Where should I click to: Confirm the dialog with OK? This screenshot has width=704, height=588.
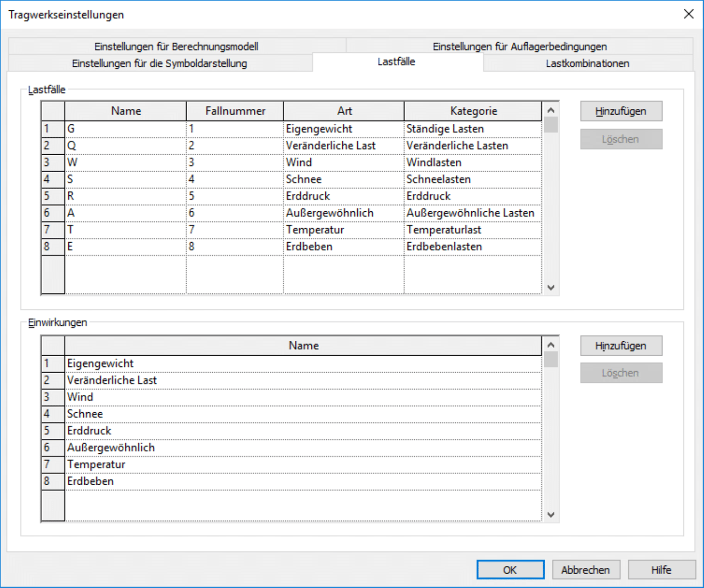510,569
